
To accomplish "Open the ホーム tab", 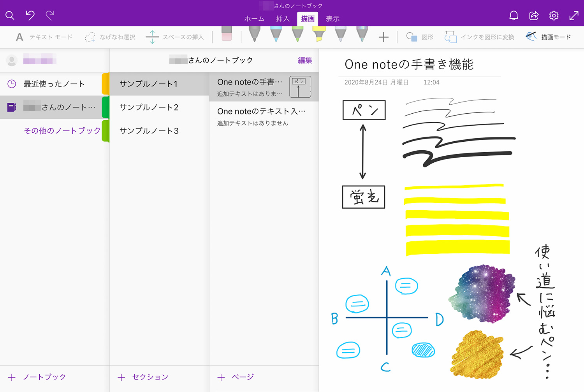I will click(254, 19).
